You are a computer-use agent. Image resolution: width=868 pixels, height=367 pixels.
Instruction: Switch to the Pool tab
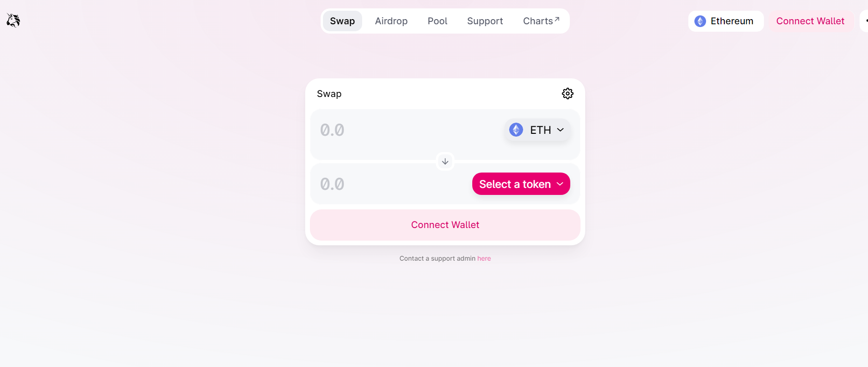tap(437, 21)
